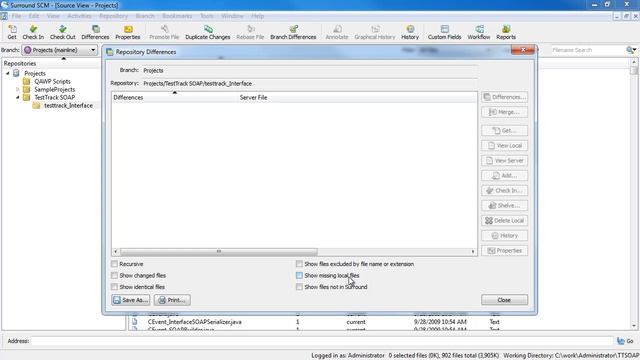The height and width of the screenshot is (360, 640).
Task: Open the Edit menu
Action: pos(33,16)
